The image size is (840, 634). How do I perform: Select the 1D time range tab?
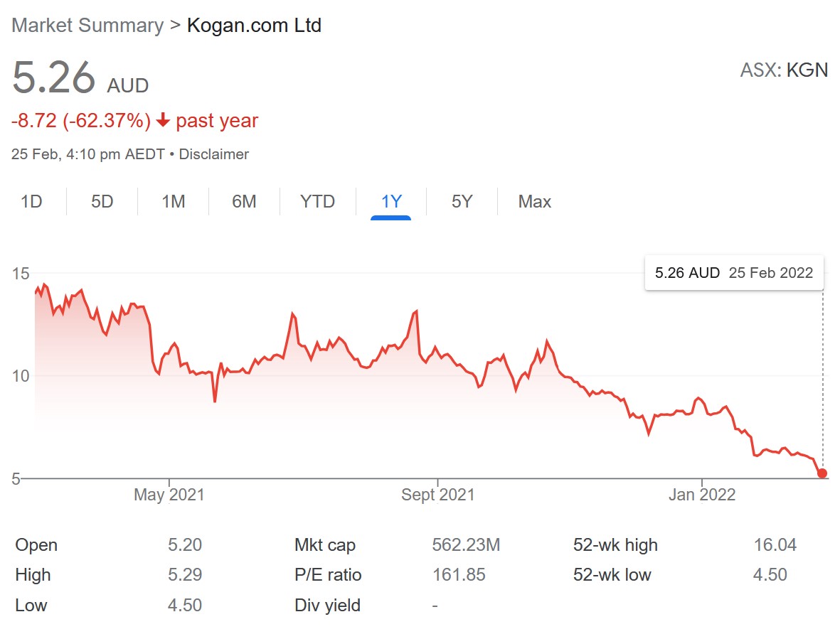(31, 202)
